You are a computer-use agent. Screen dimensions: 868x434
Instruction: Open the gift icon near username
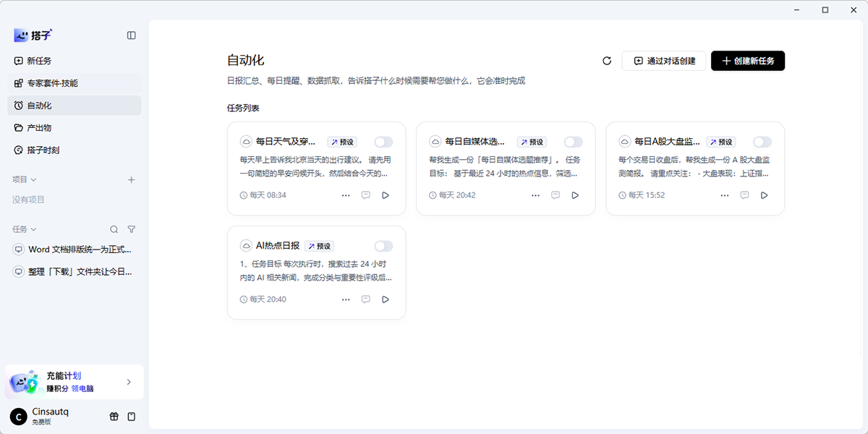coord(114,417)
